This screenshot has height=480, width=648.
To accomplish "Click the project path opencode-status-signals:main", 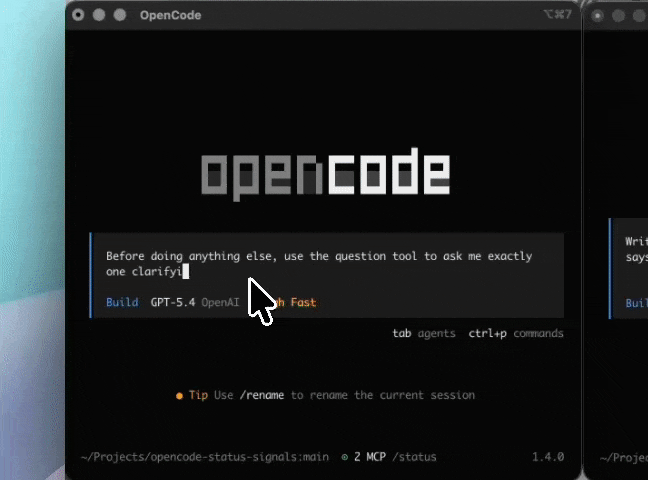I will pos(205,457).
